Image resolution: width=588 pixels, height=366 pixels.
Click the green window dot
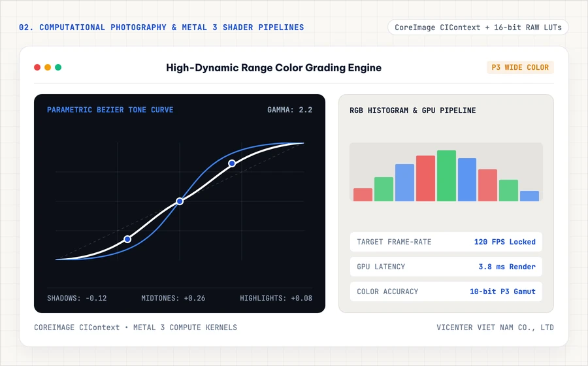pyautogui.click(x=58, y=67)
